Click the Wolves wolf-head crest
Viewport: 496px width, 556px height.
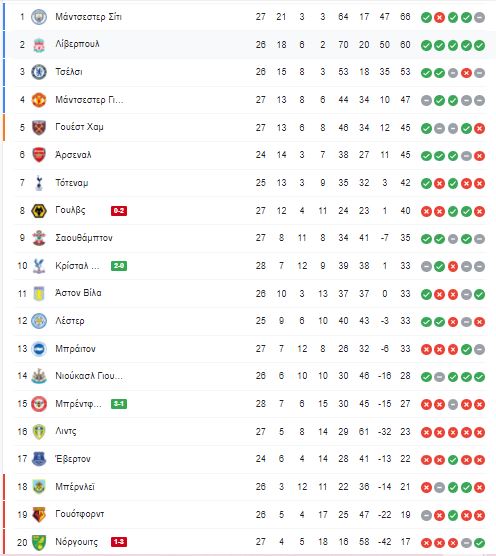pyautogui.click(x=39, y=211)
